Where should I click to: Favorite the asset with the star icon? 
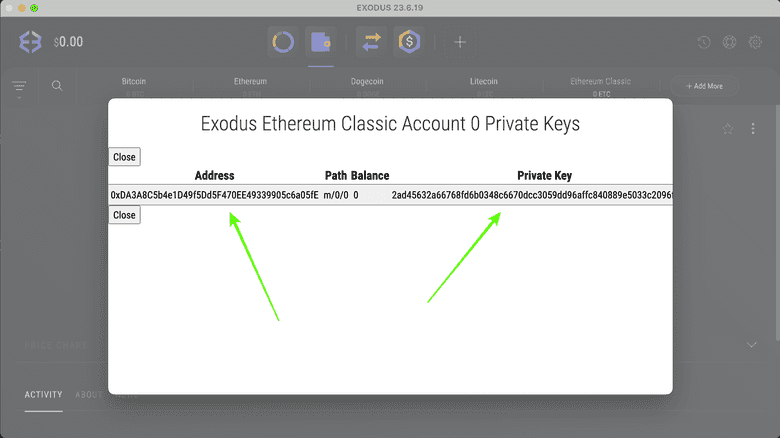click(728, 129)
